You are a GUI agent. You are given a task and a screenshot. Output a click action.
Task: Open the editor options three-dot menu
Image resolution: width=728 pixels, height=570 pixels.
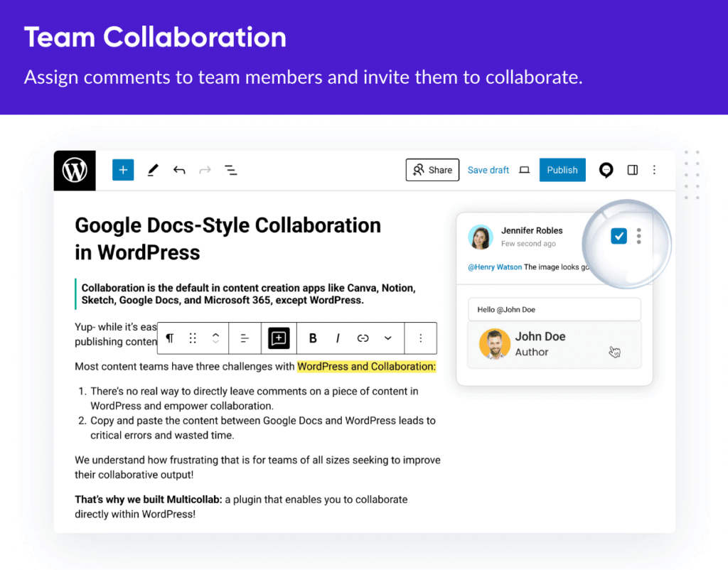click(654, 170)
